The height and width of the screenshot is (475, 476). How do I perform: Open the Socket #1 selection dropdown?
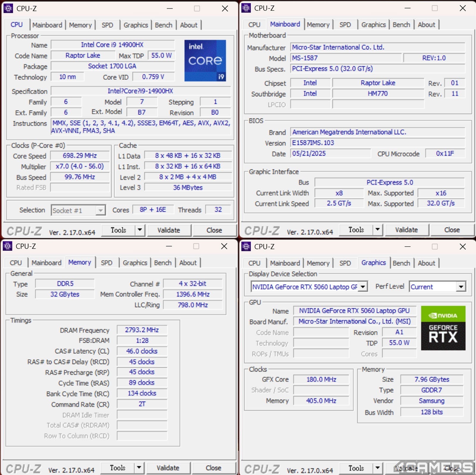(101, 211)
